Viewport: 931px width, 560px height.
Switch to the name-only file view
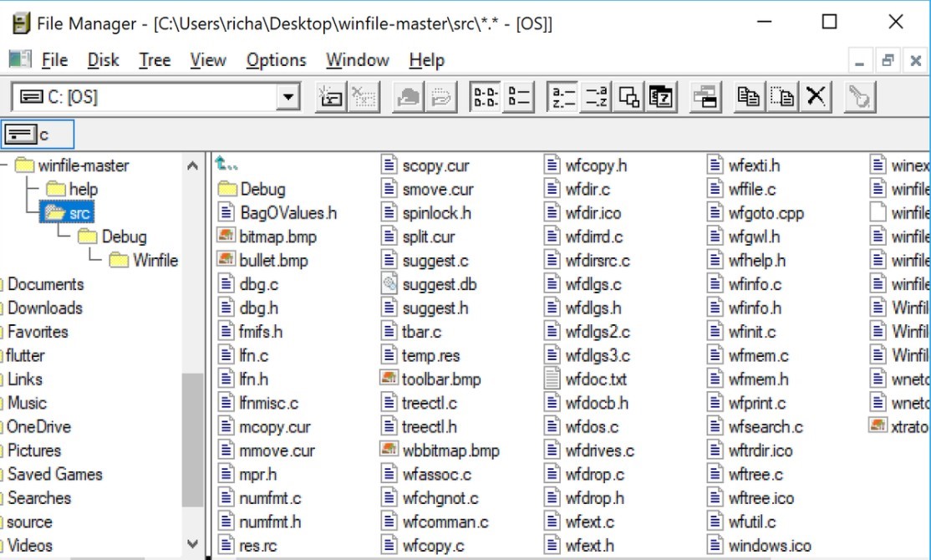click(x=485, y=96)
